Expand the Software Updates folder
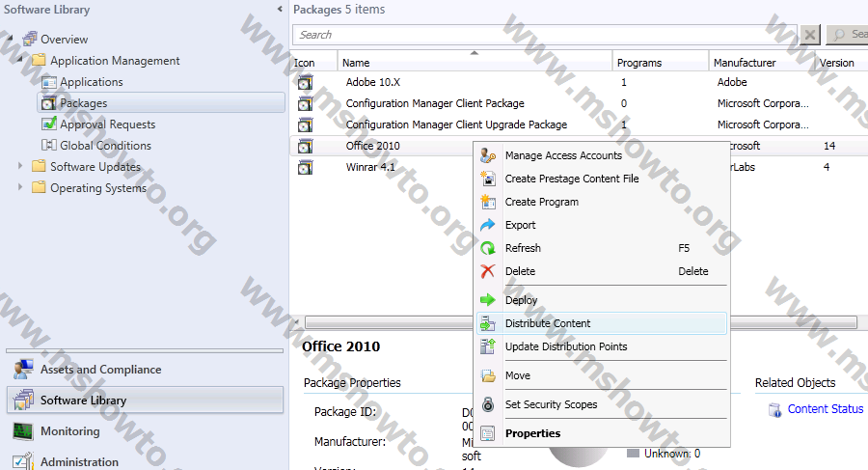The width and height of the screenshot is (868, 470). pos(20,166)
